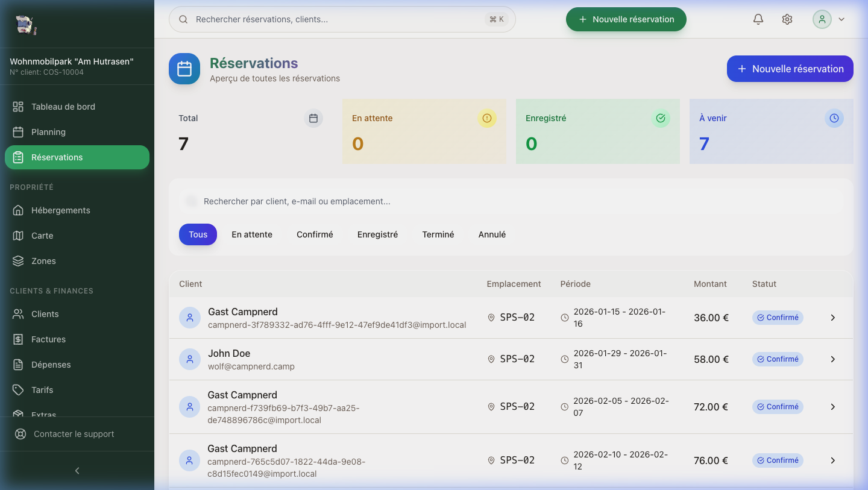Click location pin in John Doe row
Screen dimensions: 868x490
click(x=491, y=359)
